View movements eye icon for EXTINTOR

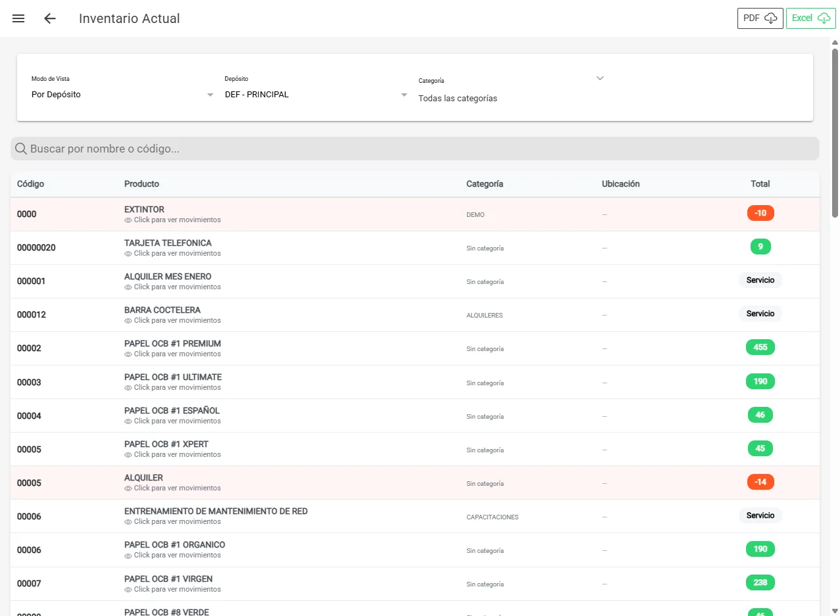(128, 220)
